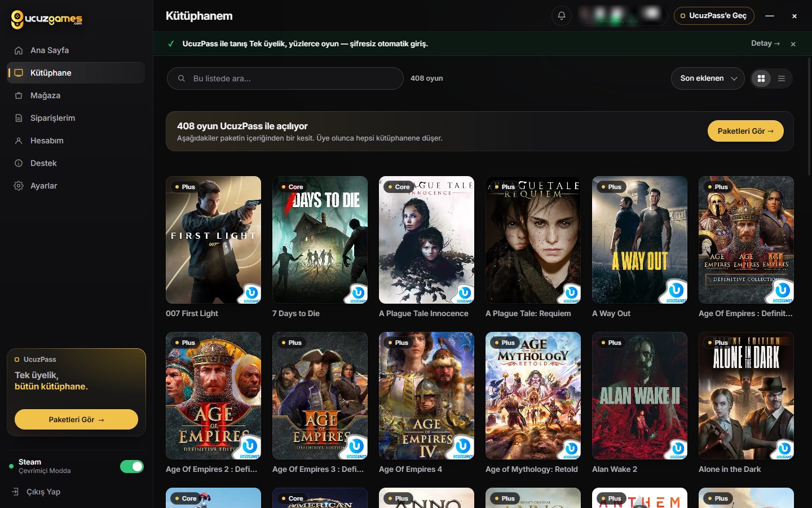Open the Kütüphane menu item
Viewport: 812px width, 508px height.
click(x=76, y=73)
